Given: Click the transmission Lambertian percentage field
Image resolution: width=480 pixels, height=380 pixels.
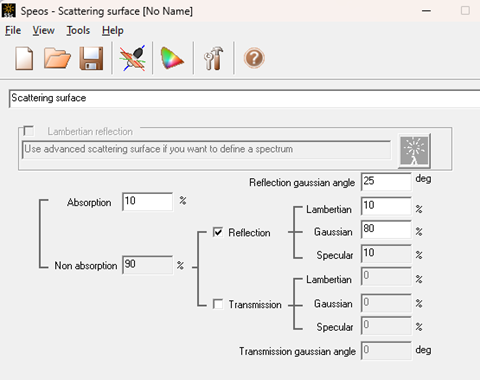Looking at the screenshot, I should point(386,276).
